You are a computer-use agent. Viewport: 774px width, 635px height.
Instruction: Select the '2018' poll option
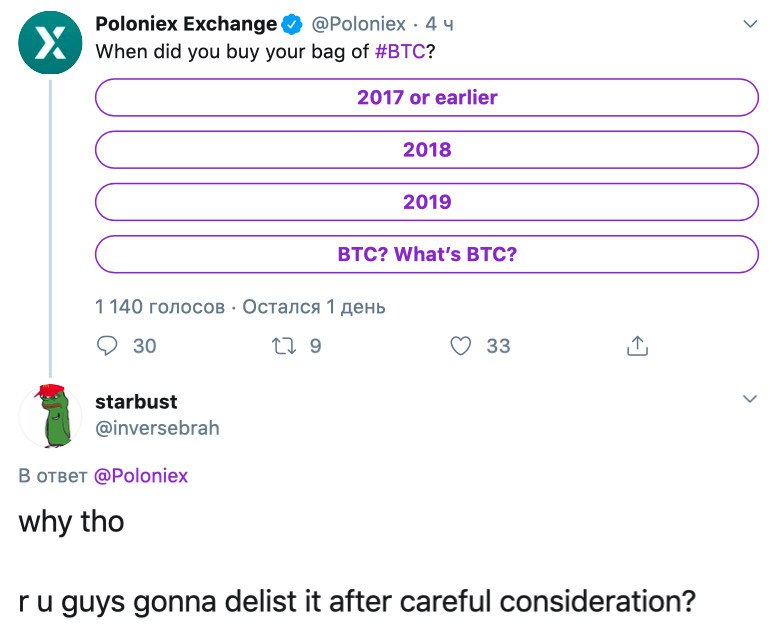pyautogui.click(x=427, y=150)
